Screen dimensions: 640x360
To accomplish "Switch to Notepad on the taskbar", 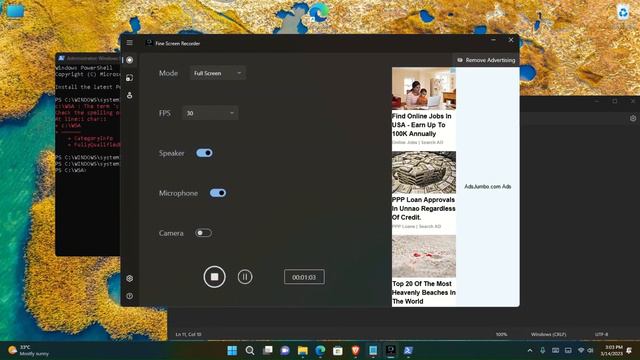I will point(373,350).
